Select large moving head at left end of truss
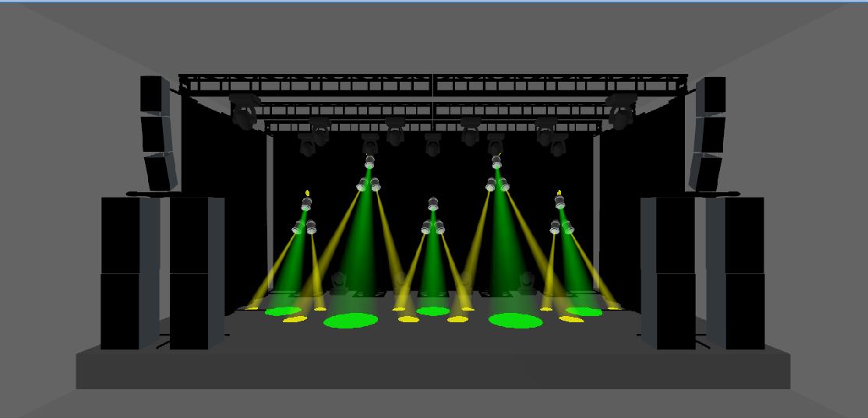The image size is (868, 418). (x=245, y=111)
